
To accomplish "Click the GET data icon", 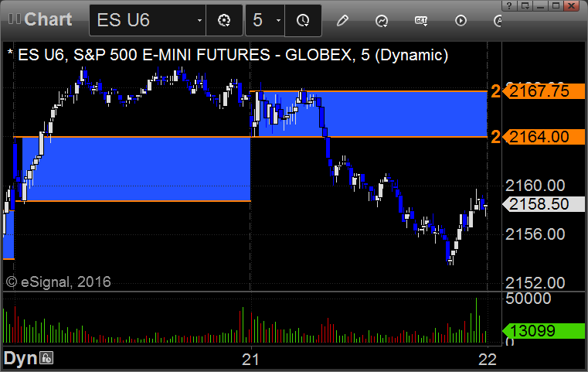I will [x=421, y=21].
